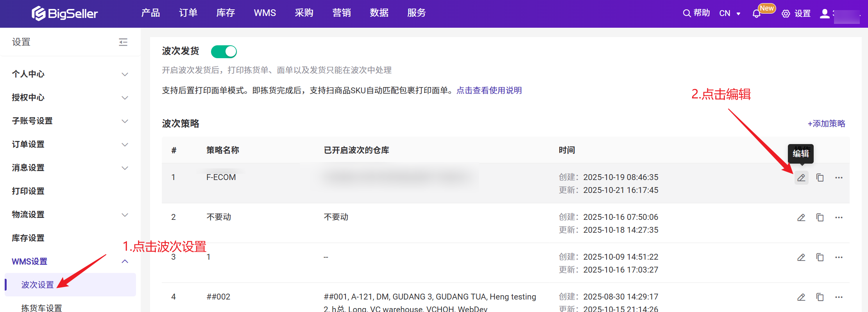Duplicate strategy in row 3
The width and height of the screenshot is (868, 312).
pyautogui.click(x=820, y=257)
